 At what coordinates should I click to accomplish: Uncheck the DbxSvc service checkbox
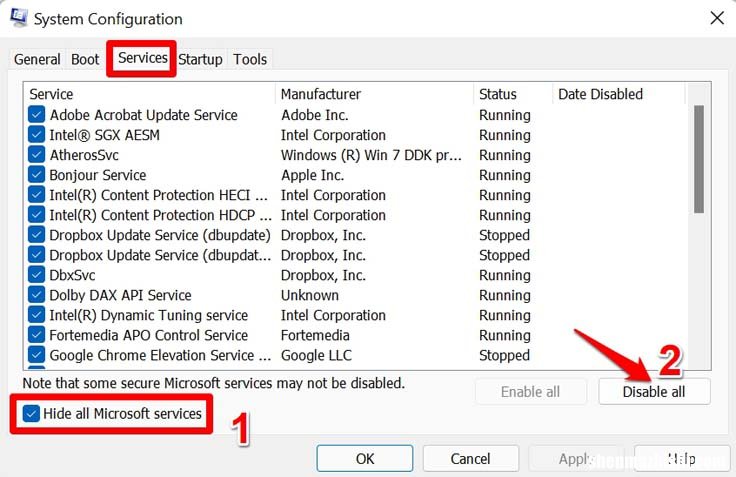pos(37,275)
